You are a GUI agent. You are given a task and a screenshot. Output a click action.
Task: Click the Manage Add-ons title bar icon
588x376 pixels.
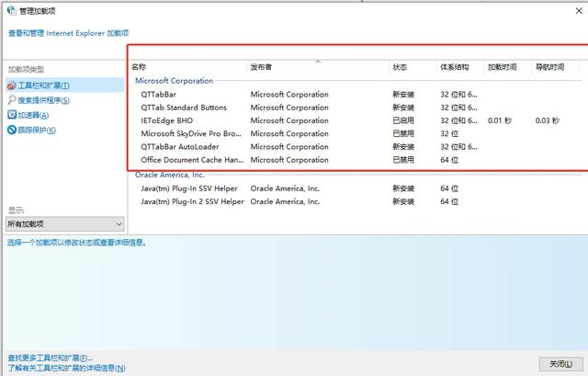12,11
